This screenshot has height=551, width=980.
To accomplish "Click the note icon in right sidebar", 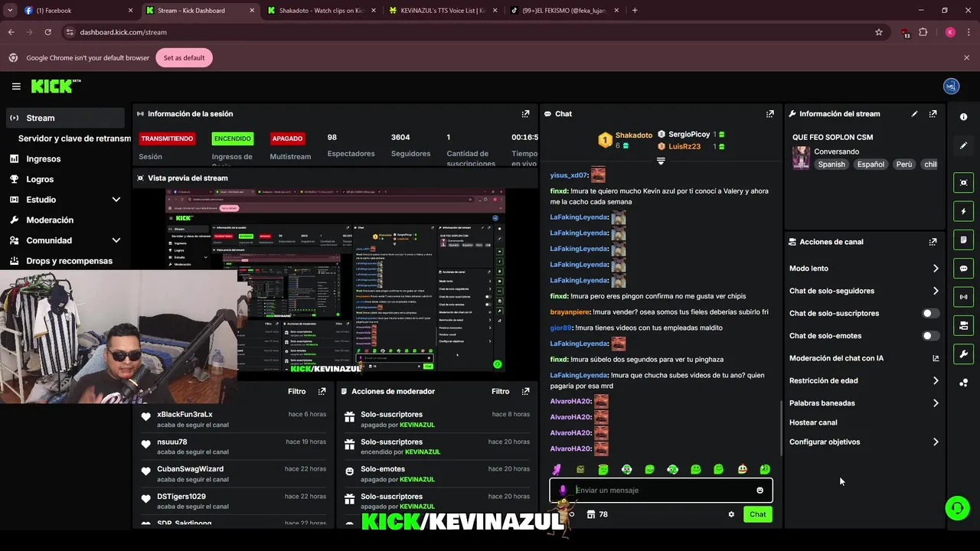I will (x=963, y=240).
